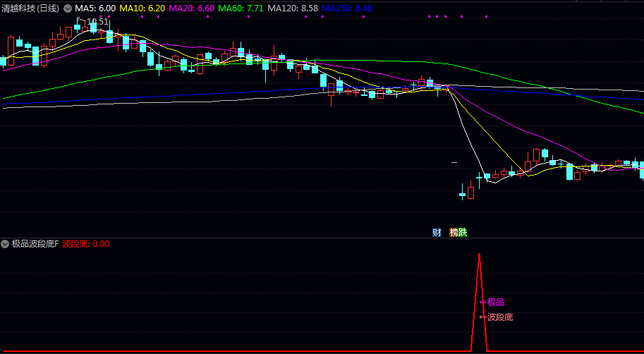
Task: Expand the dropdown beside 清越科技(日线)
Action: (68, 8)
